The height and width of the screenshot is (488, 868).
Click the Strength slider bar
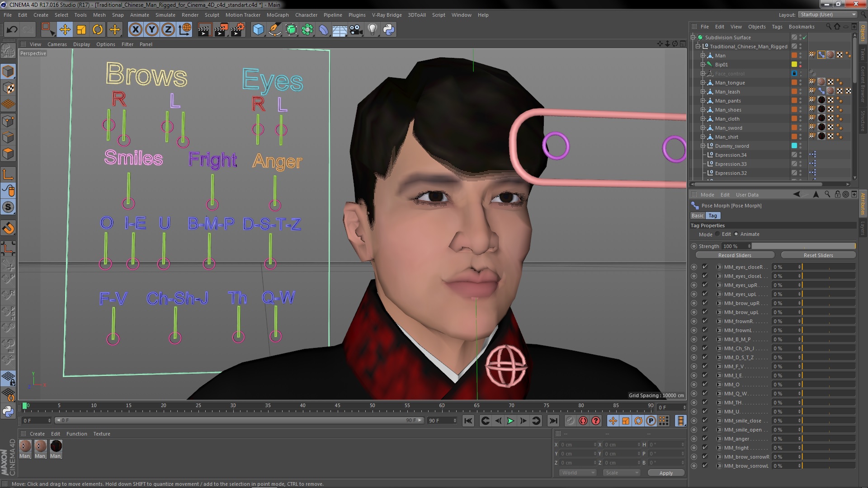804,246
